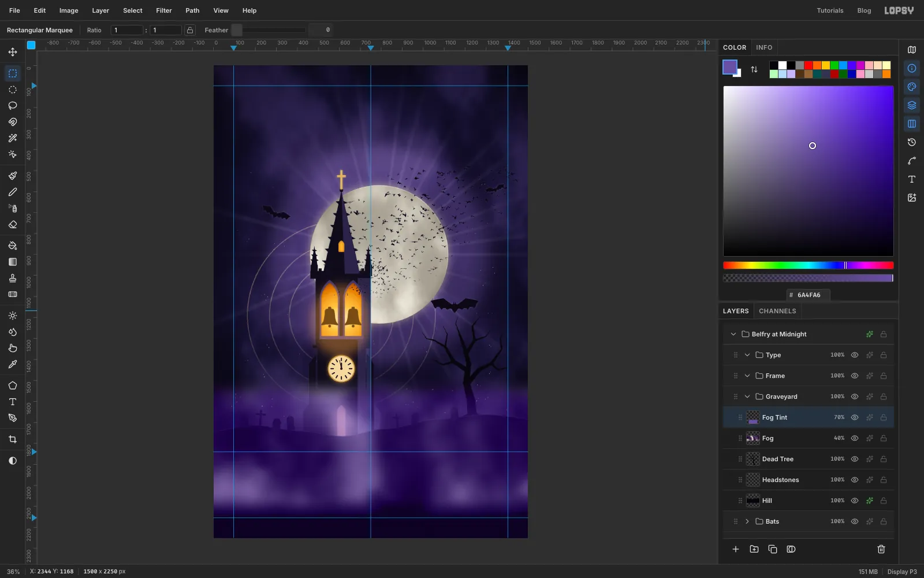Open the Tutorials link
924x578 pixels.
point(830,10)
